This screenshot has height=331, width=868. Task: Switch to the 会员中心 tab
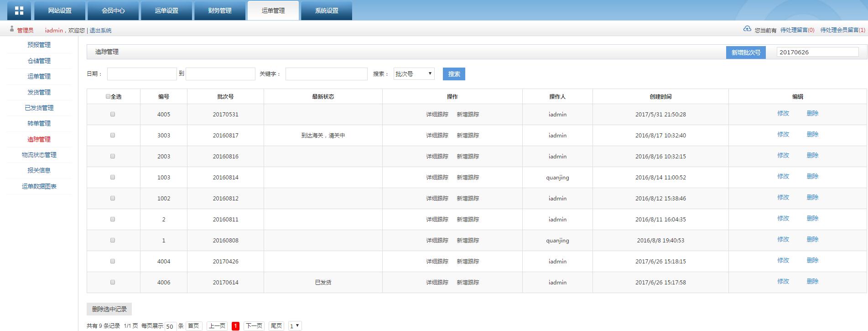113,11
